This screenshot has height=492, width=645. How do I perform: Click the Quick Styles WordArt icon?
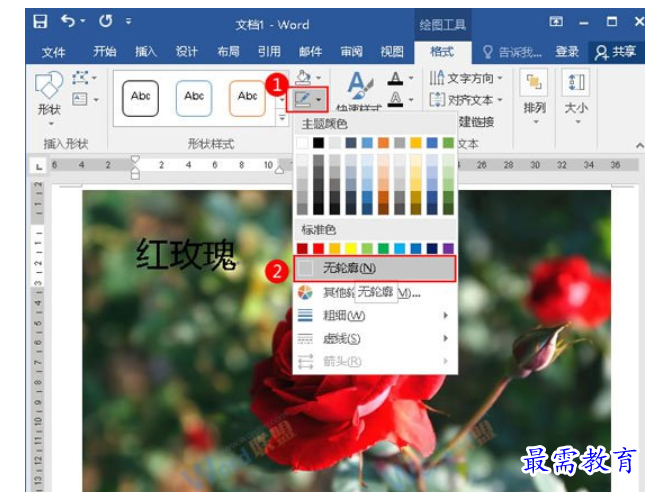[360, 88]
